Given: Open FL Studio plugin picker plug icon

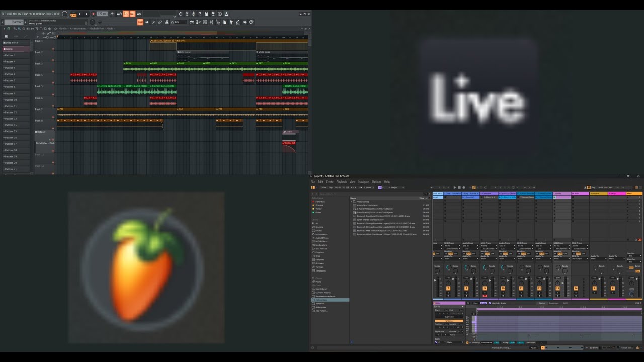Looking at the screenshot, I should [231, 22].
